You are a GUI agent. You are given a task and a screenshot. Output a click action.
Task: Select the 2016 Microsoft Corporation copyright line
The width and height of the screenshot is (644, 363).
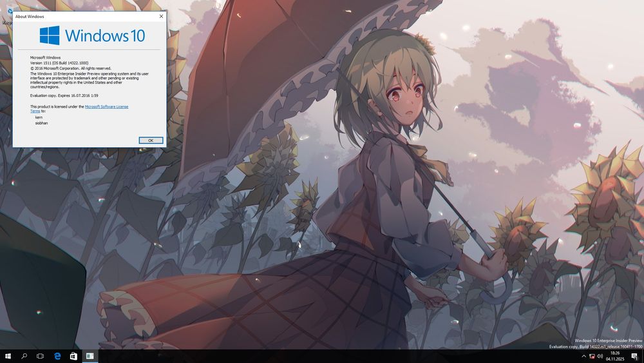[x=71, y=68]
